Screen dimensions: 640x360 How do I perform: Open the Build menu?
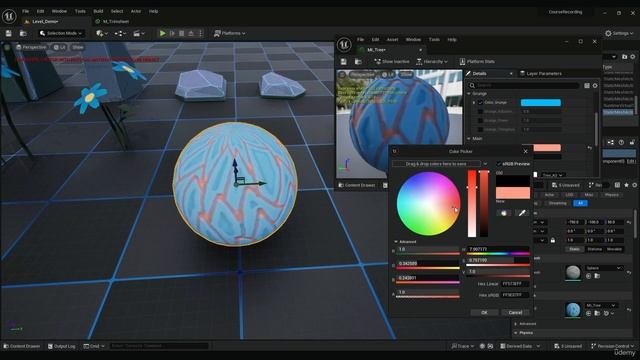point(98,11)
